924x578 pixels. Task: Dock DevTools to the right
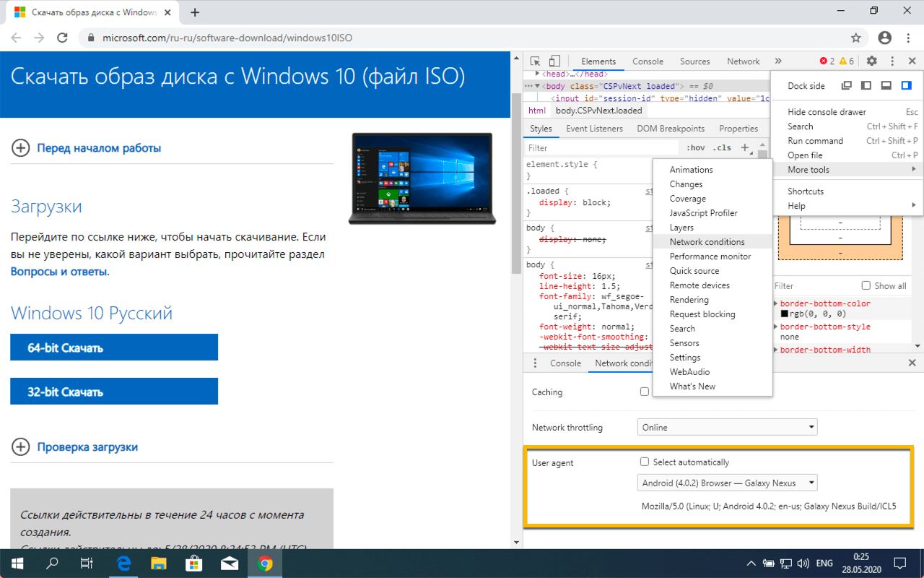(x=907, y=85)
